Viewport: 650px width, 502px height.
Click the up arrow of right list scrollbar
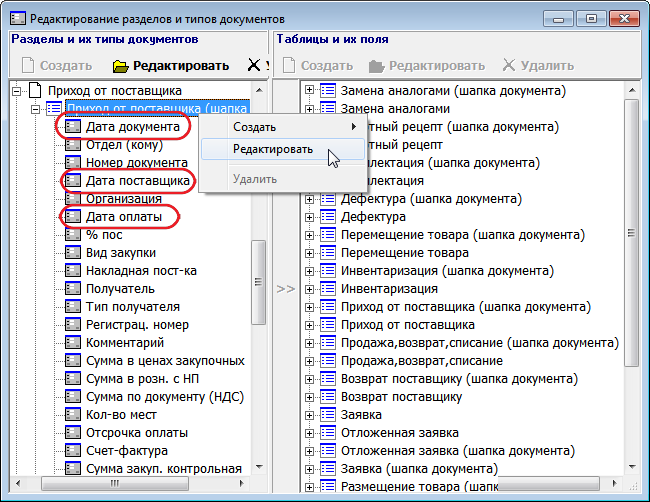pyautogui.click(x=632, y=90)
